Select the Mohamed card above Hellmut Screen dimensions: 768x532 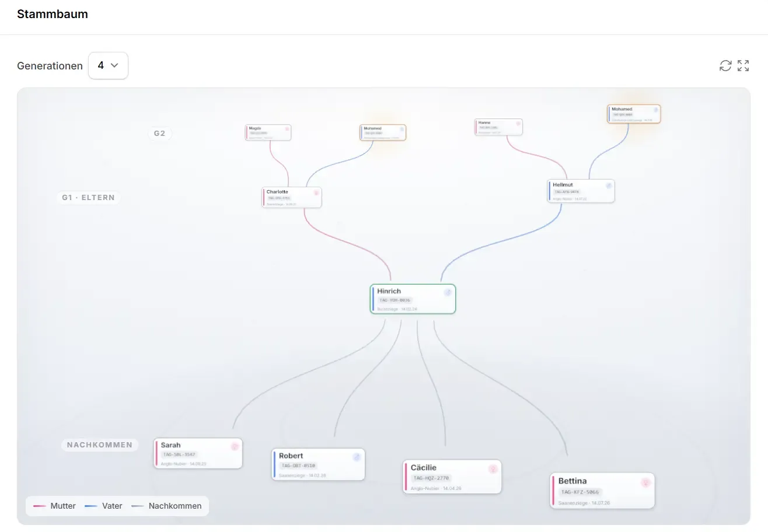coord(634,114)
